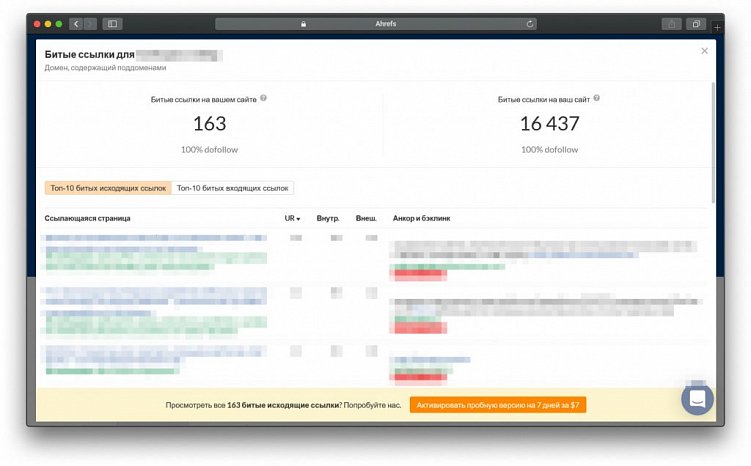Click the dialog's vertical scrollbar
Viewport: 751px width, 466px height.
point(713,142)
